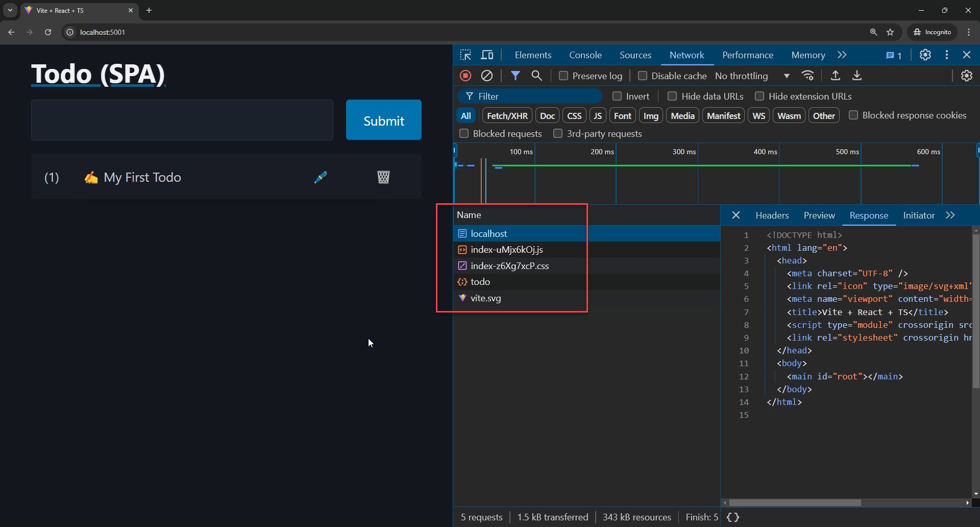This screenshot has height=527, width=980.
Task: Switch to the Sources tab
Action: pos(635,55)
